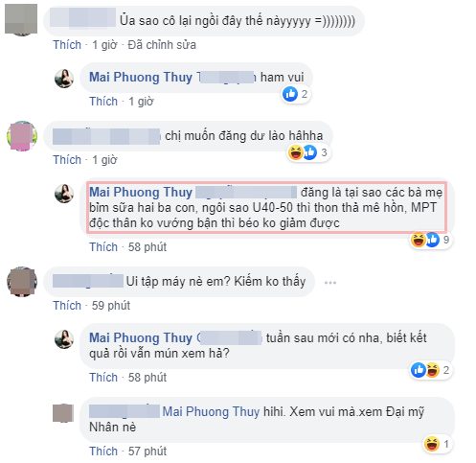Open the "Đã chỉnh sửa" edit history link

tap(162, 45)
